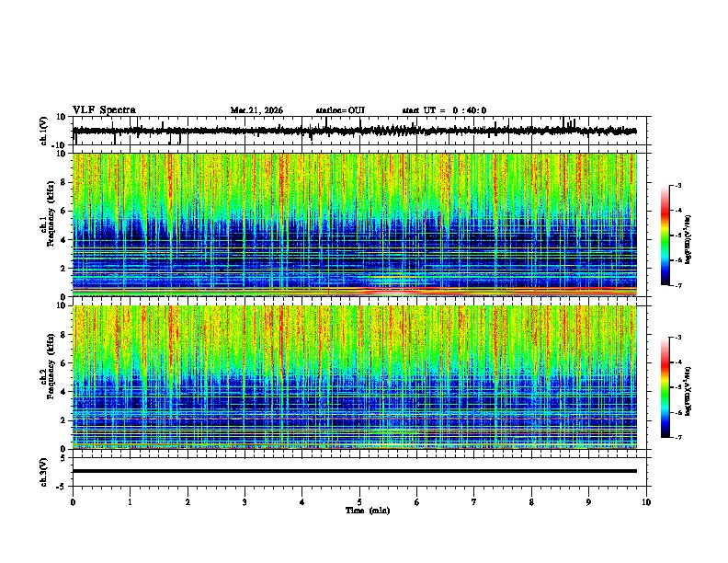This screenshot has height=563, width=728.
Task: Click the 'Time (min)' axis label
Action: (368, 511)
